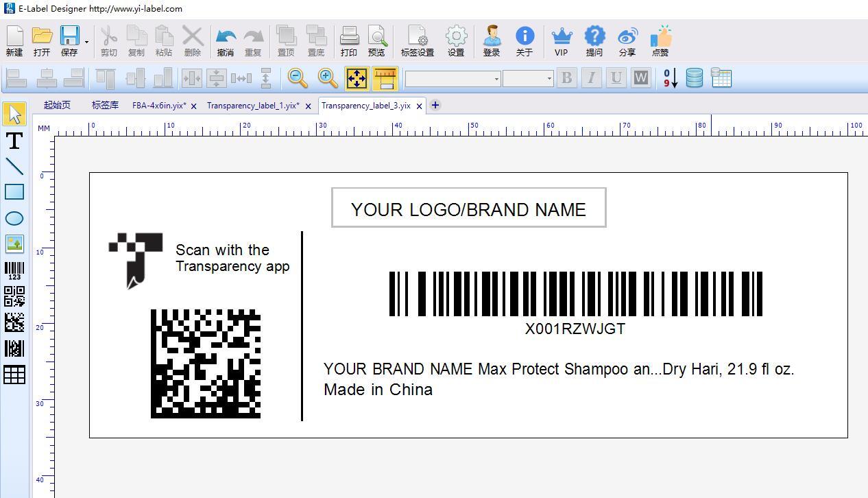Pick the PDF417 barcode tool
868x498 pixels.
click(x=14, y=348)
